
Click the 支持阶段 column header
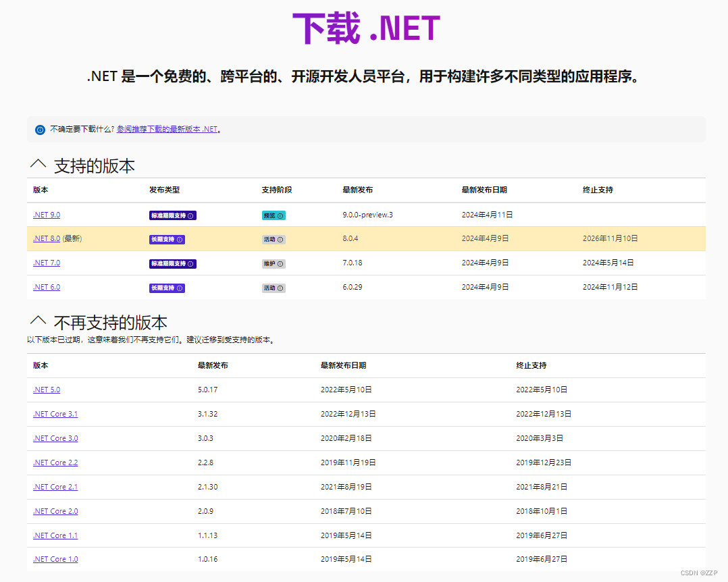click(x=277, y=190)
